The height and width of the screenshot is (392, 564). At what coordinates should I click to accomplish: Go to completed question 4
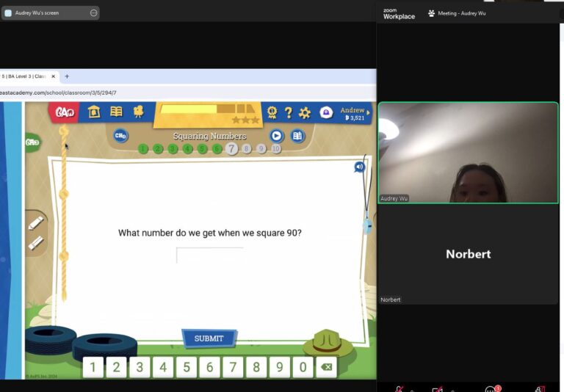[x=187, y=148]
